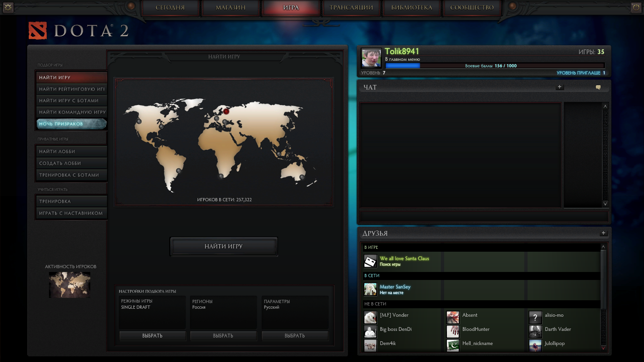Screen dimensions: 644x362
Task: Add a chat channel with plus icon
Action: pyautogui.click(x=560, y=87)
